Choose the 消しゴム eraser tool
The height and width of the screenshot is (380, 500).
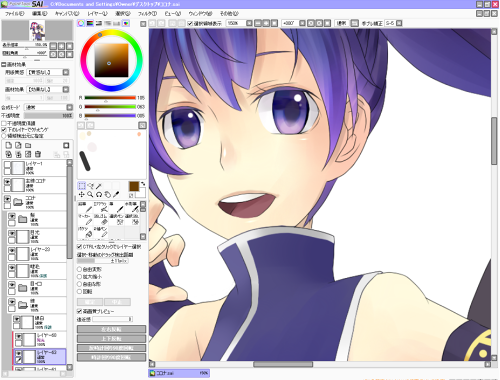[x=101, y=220]
